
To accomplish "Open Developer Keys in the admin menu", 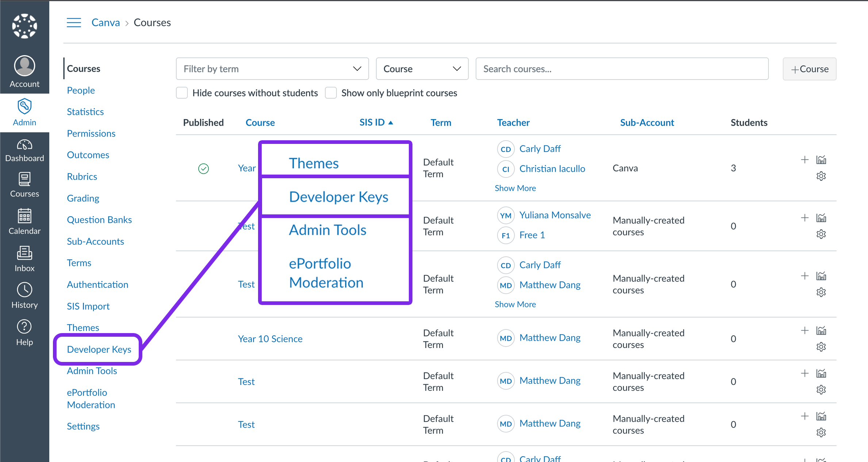I will (x=99, y=349).
